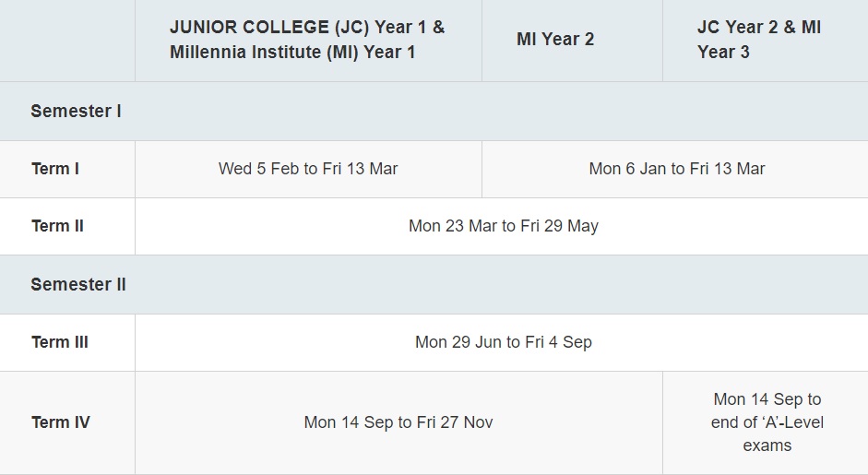Select the Semester I section row

coord(434,112)
